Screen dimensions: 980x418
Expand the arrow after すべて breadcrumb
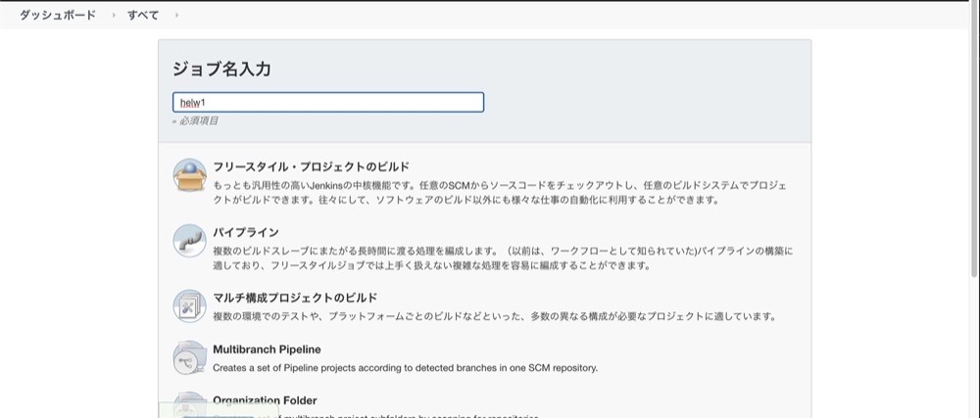tap(176, 15)
